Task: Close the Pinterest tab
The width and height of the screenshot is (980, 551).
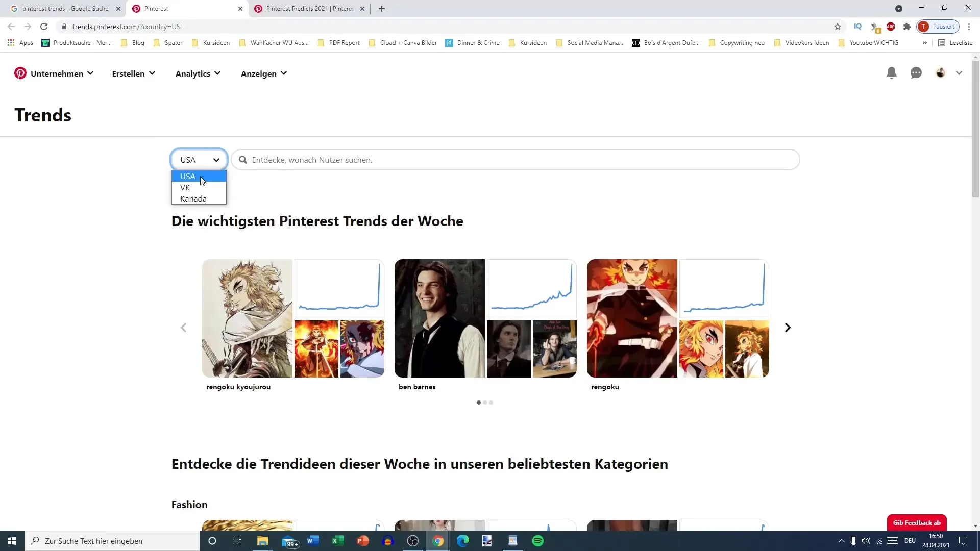Action: pos(240,9)
